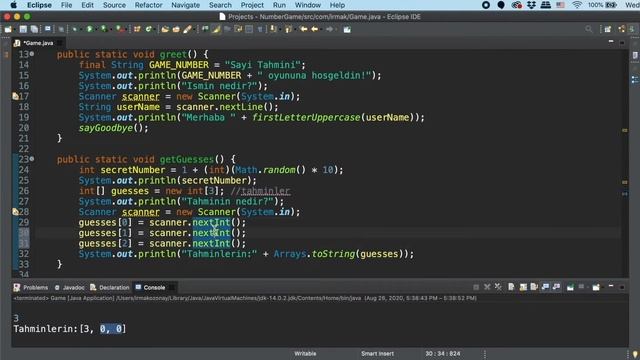Switch to the Declaration tab
Viewport: 640px width, 360px height.
(109, 287)
